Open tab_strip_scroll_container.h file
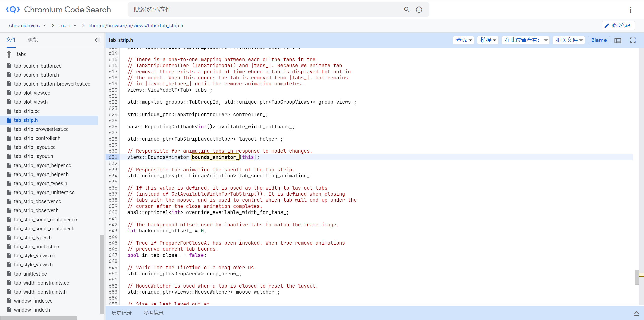 pos(44,229)
